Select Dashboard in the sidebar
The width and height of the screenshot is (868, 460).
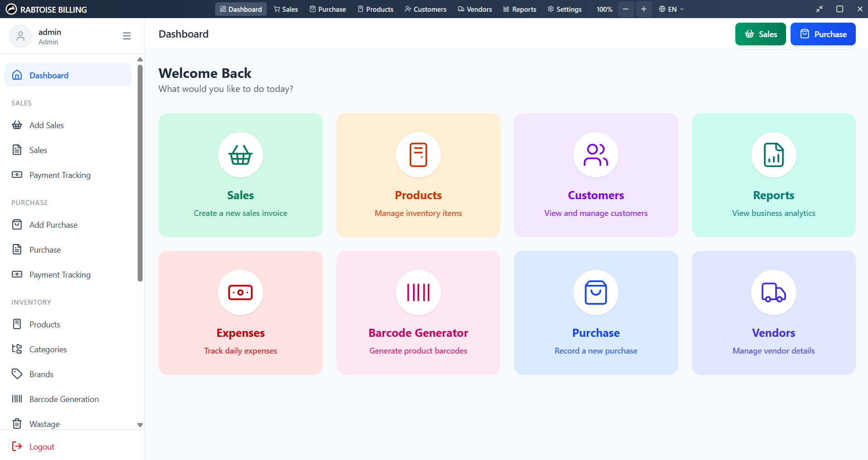click(68, 75)
